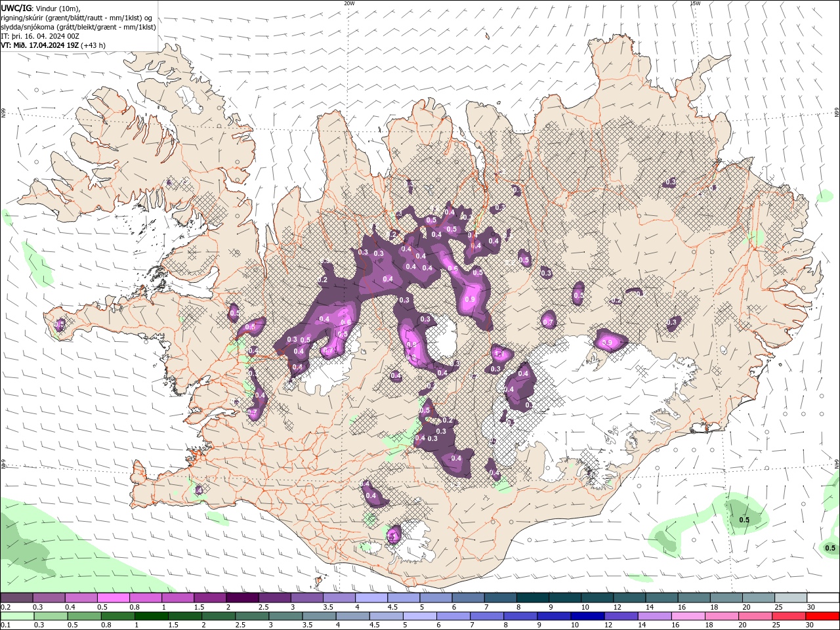This screenshot has height=630, width=840.
Task: Select the 'slydda/snjókoma' snow description line
Action: point(78,27)
